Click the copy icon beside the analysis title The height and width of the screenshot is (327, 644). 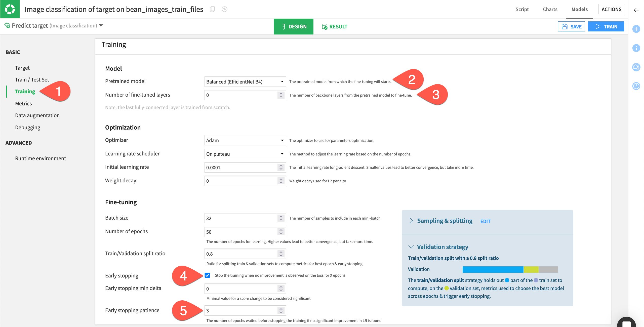[212, 9]
